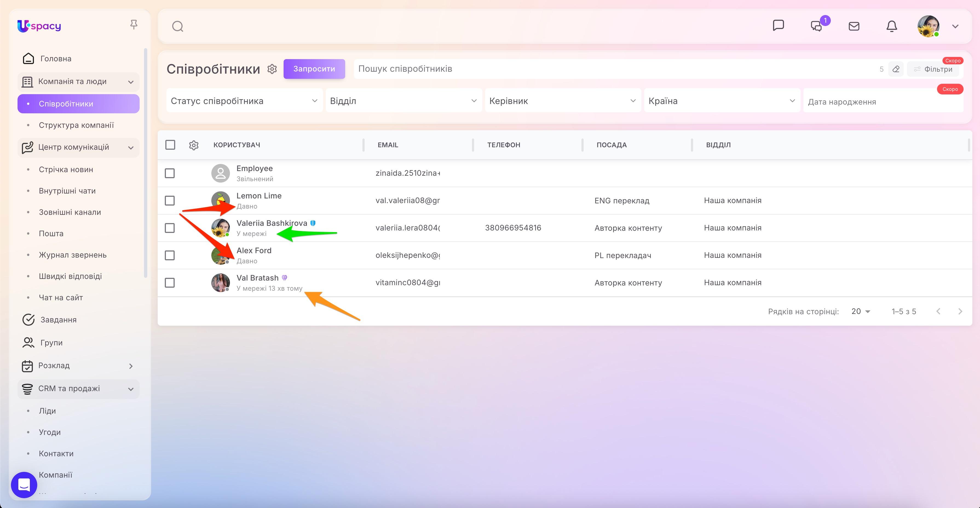Open Статус співробітника dropdown

point(244,101)
